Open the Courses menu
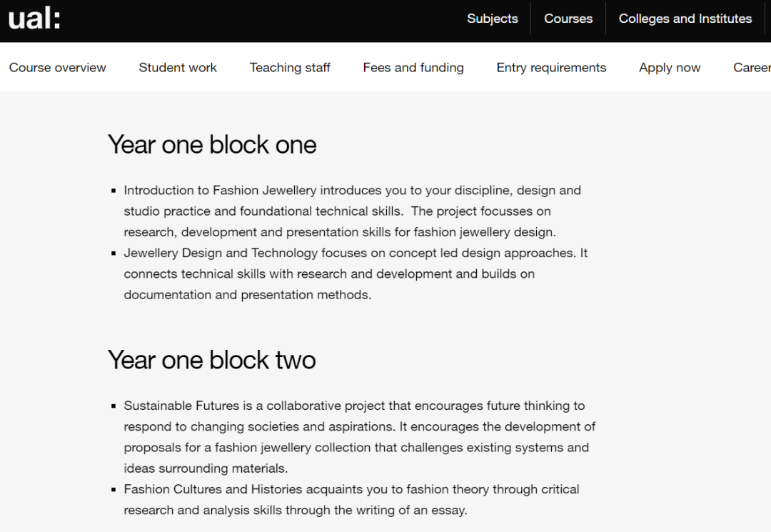771x532 pixels. pos(568,19)
